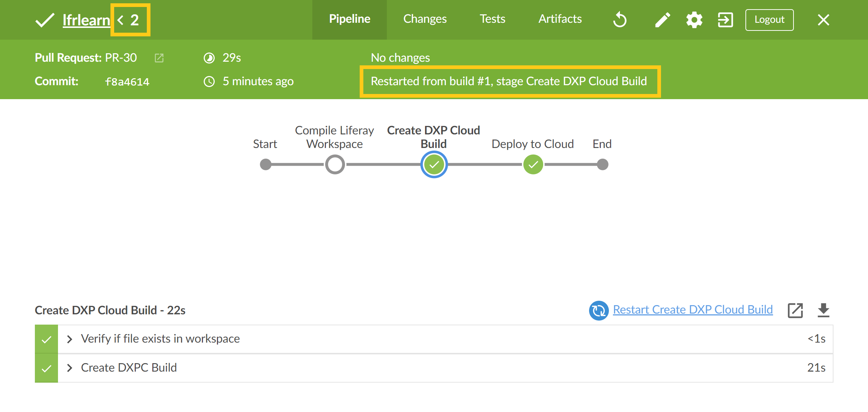Click the open external link icon next to build

click(x=795, y=310)
